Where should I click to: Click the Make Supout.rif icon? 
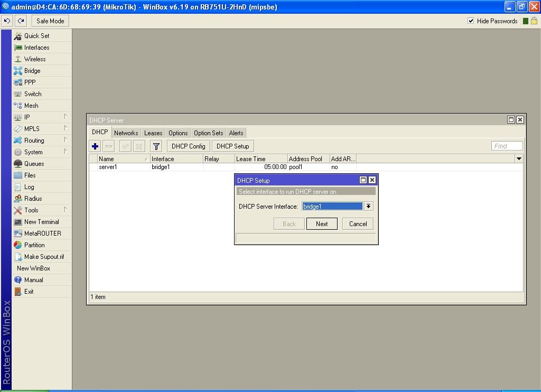(18, 257)
